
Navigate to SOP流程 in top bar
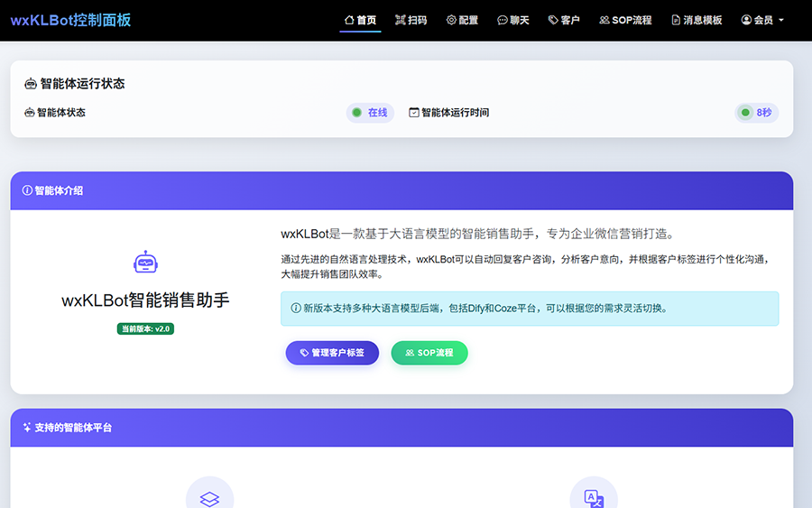625,20
